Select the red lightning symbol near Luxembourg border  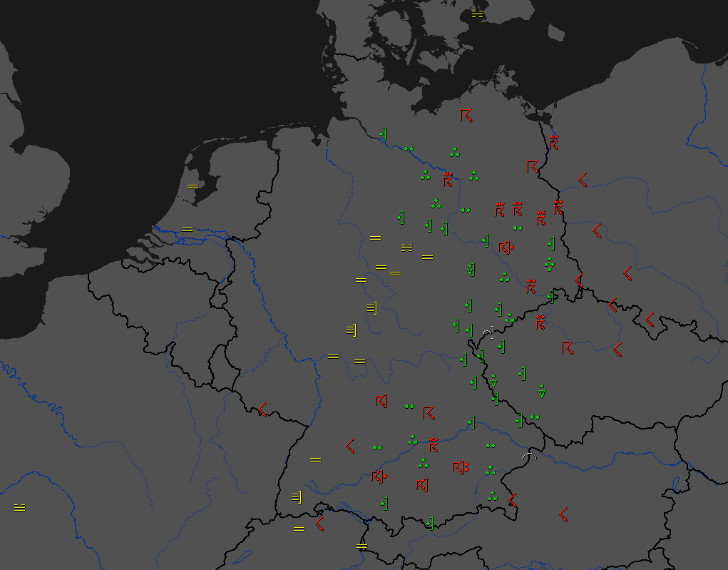pos(262,409)
